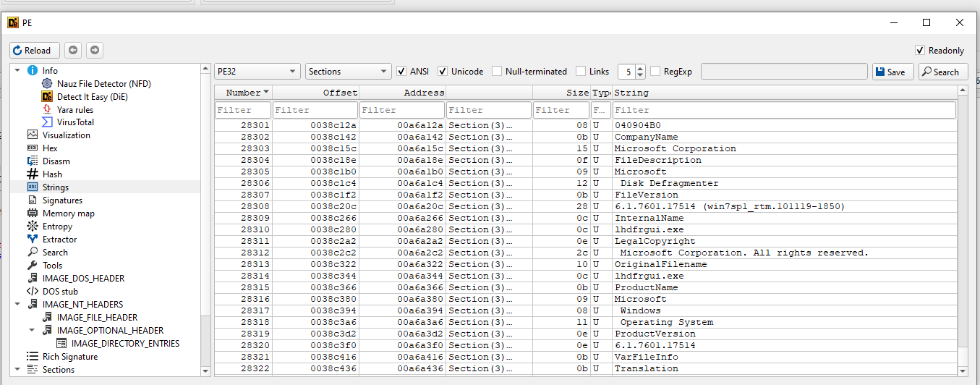Click the Search button in toolbar

[x=943, y=71]
